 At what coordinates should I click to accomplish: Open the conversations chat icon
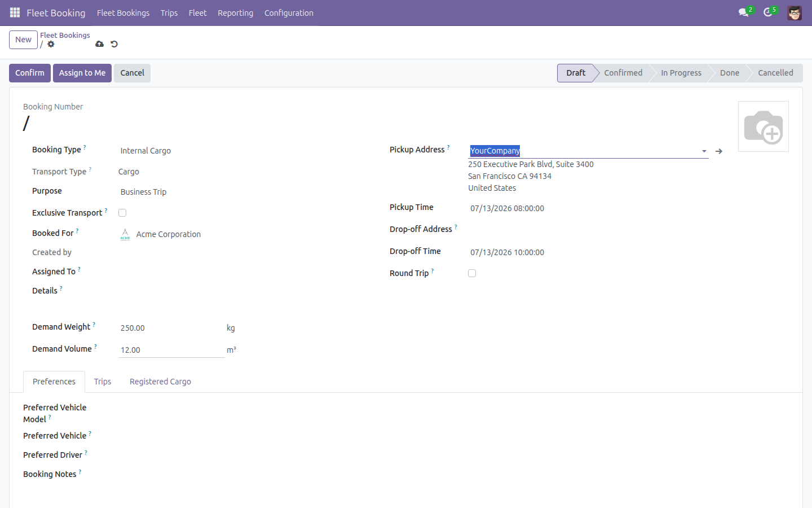point(744,12)
